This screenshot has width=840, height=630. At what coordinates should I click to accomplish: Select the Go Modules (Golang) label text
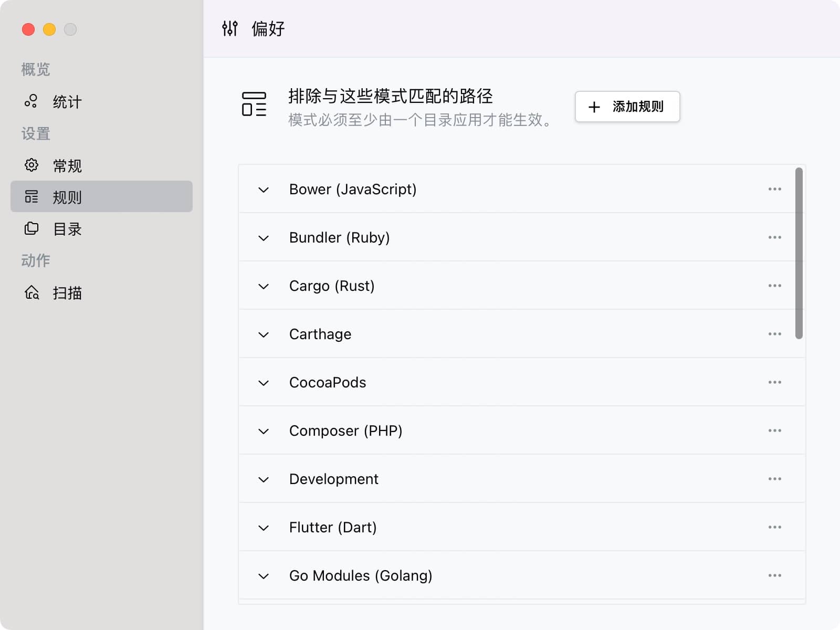pyautogui.click(x=361, y=575)
